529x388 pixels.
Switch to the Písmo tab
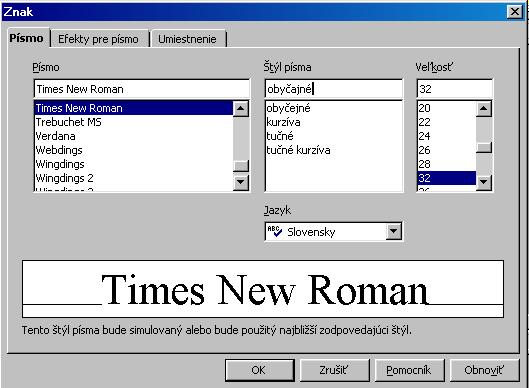(27, 38)
